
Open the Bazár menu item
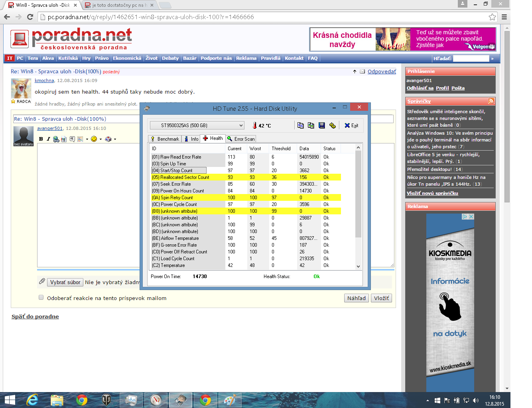[x=190, y=58]
